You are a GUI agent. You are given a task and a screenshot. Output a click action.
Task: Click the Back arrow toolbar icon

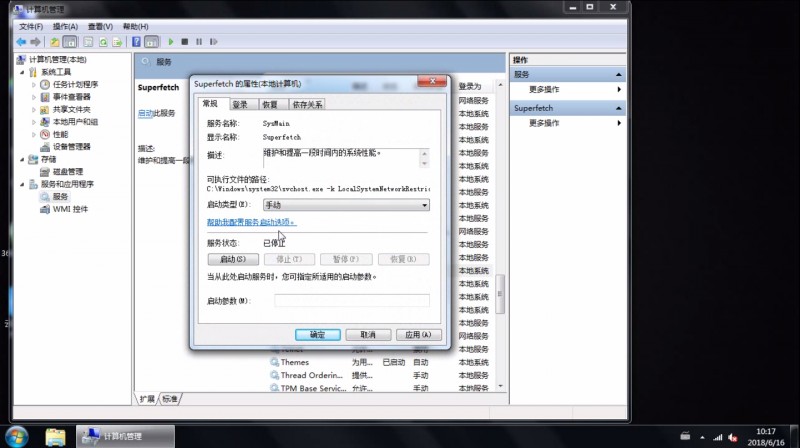pos(21,42)
